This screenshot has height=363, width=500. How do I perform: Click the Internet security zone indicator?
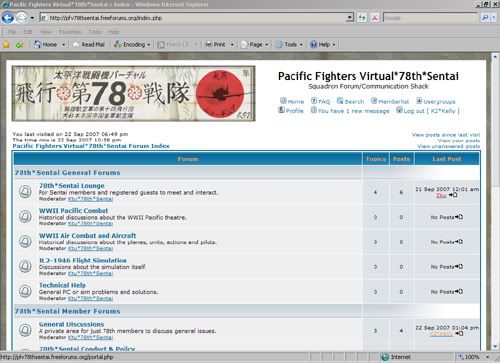[396, 357]
